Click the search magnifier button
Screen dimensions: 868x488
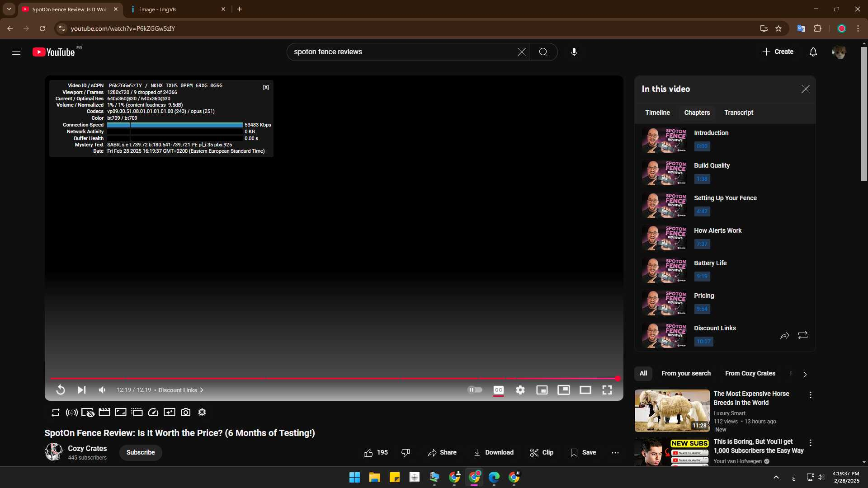pos(543,52)
